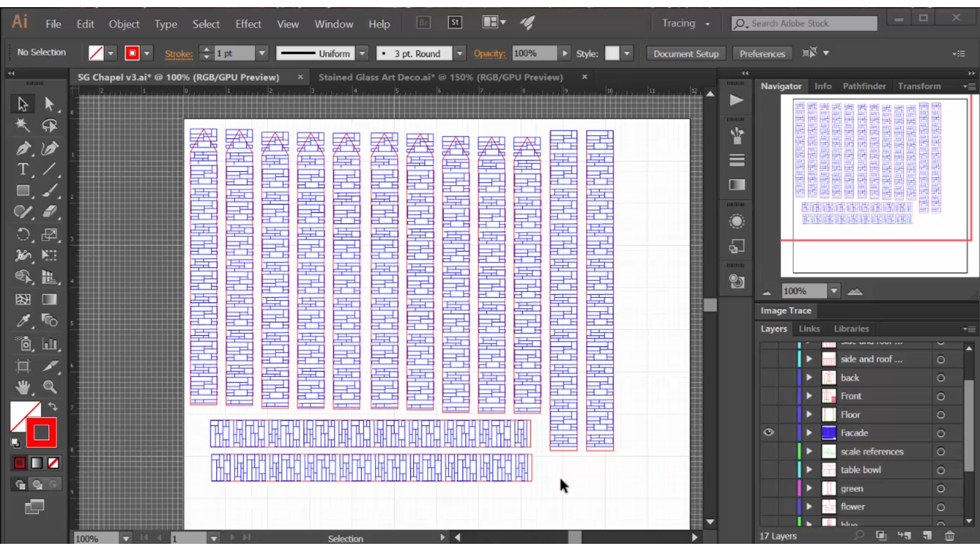Open the Effect menu
The height and width of the screenshot is (551, 980).
click(248, 24)
